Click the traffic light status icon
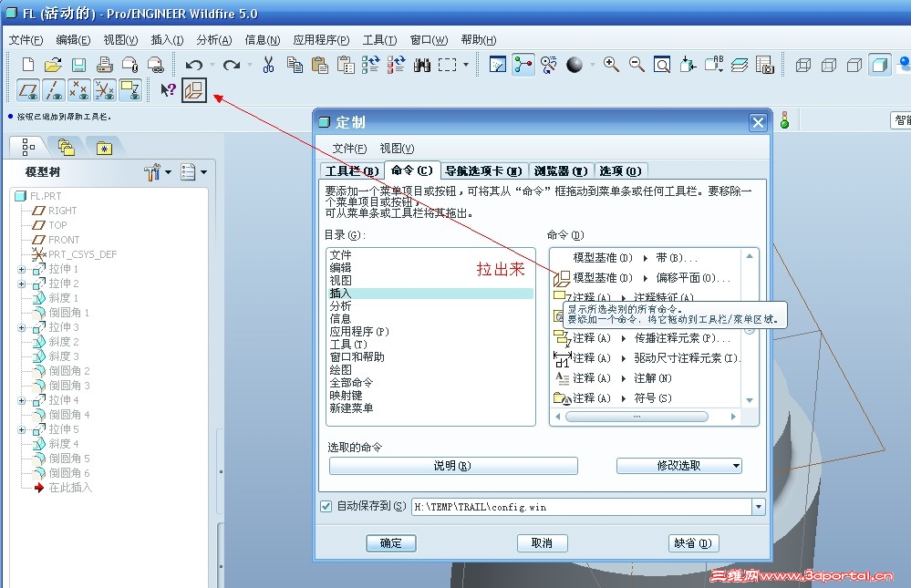The height and width of the screenshot is (588, 911). (x=784, y=120)
